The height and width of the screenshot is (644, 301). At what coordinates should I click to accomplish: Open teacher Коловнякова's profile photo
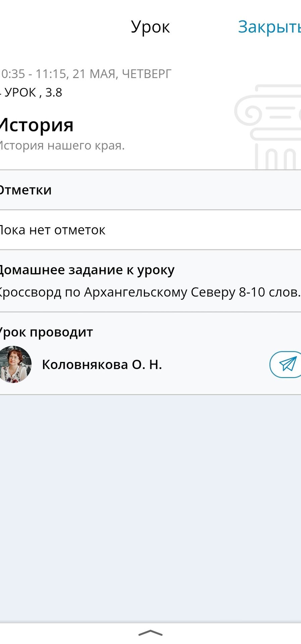click(15, 364)
